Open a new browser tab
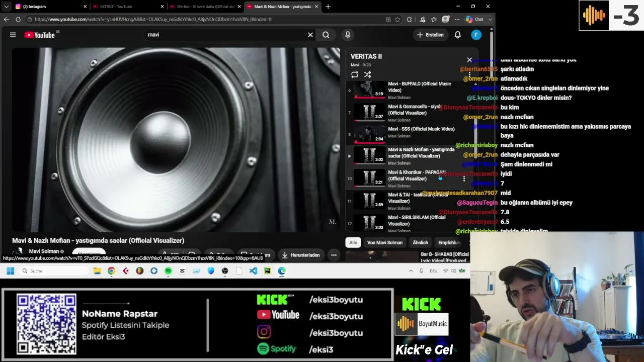Image resolution: width=644 pixels, height=362 pixels. point(328,7)
